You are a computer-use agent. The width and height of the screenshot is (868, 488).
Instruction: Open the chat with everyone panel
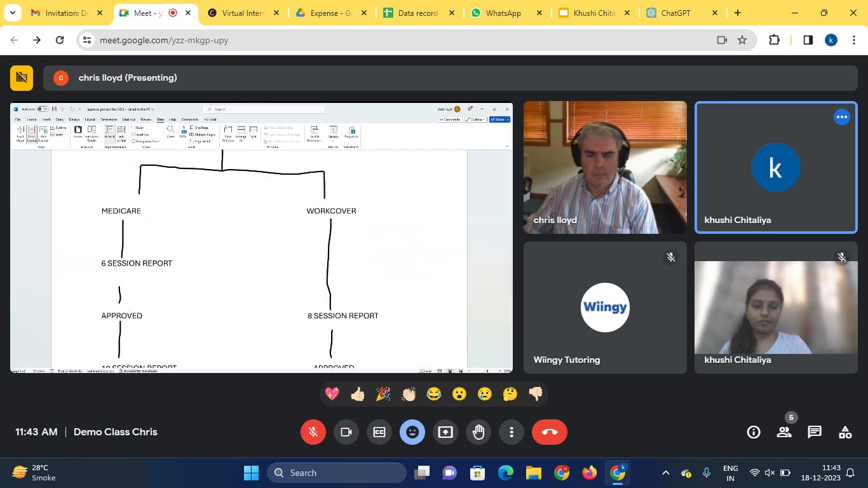(815, 432)
